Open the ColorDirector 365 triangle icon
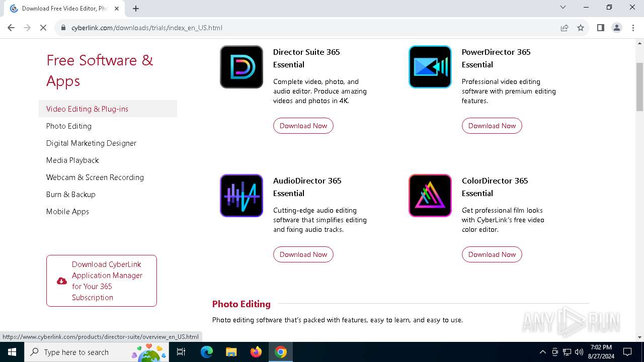The image size is (644, 362). tap(430, 196)
